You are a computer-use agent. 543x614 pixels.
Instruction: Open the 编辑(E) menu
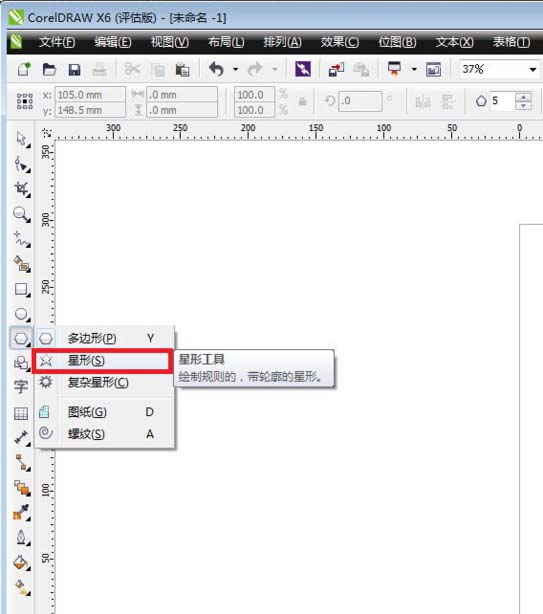point(113,42)
